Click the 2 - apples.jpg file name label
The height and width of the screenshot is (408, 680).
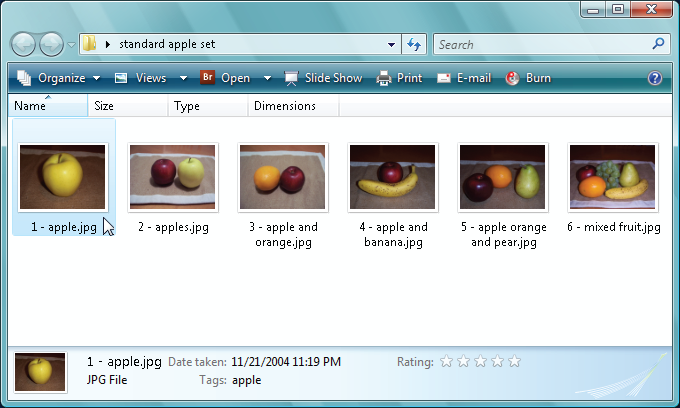coord(173,227)
